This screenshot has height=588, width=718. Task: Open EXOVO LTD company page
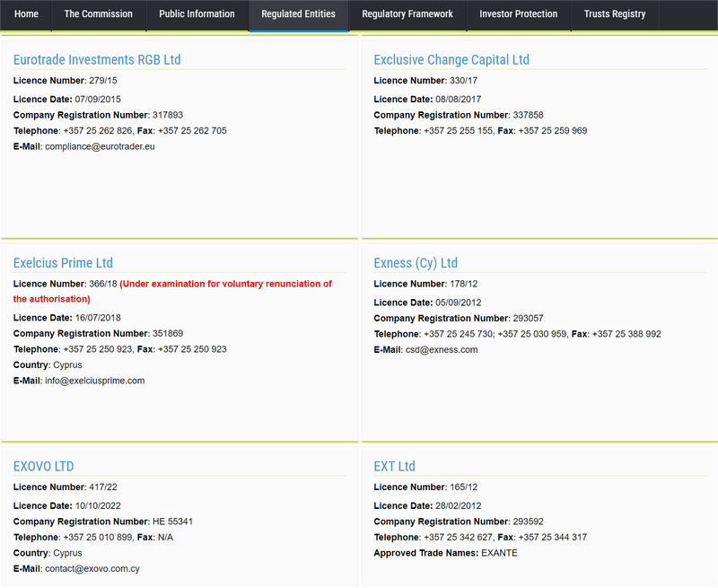tap(43, 466)
